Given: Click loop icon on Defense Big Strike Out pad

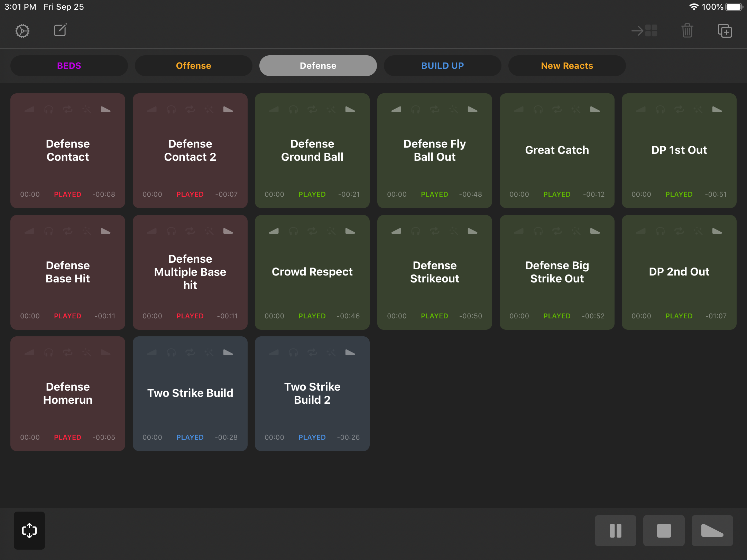Looking at the screenshot, I should [x=557, y=231].
